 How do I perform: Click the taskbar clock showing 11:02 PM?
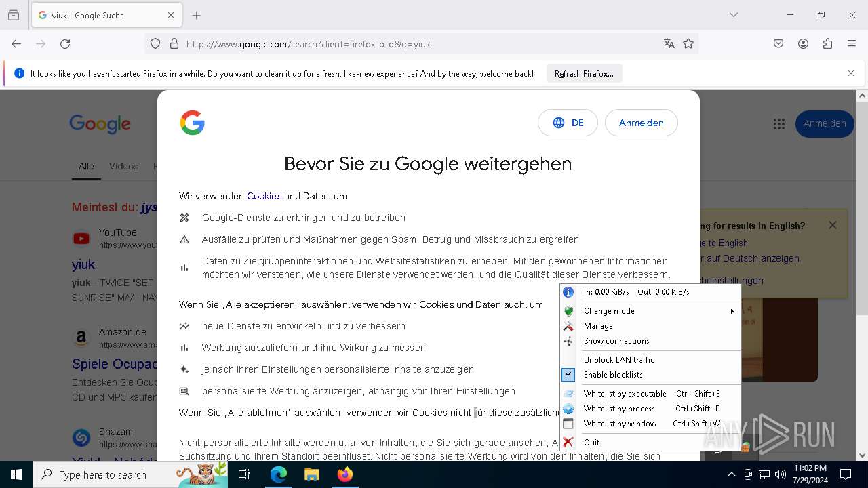(810, 474)
